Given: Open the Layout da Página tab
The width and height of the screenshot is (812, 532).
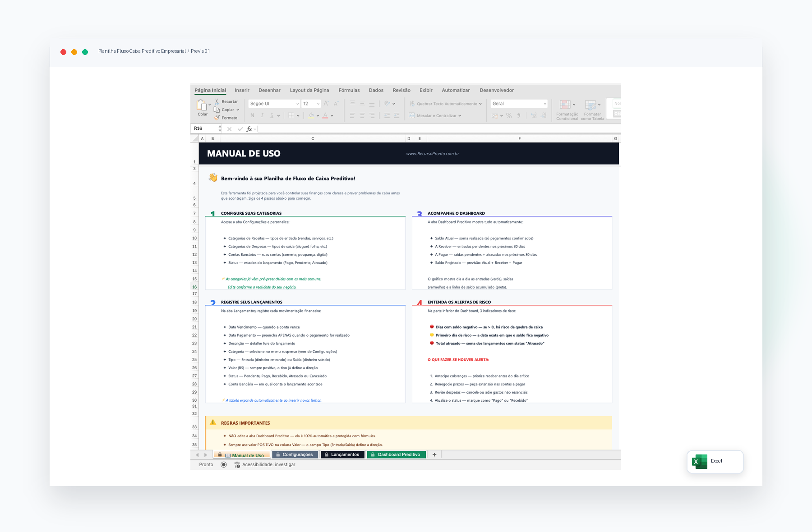Looking at the screenshot, I should (x=309, y=90).
